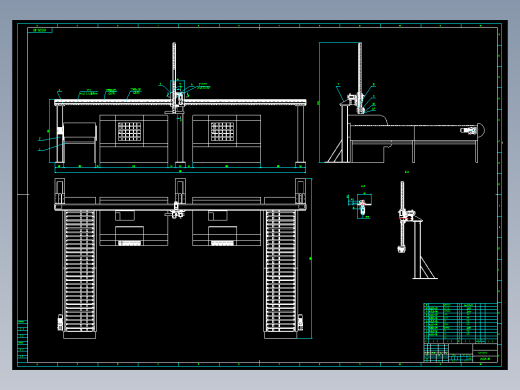Click the revision block on the left margin
This screenshot has width=520, height=390.
click(x=22, y=341)
